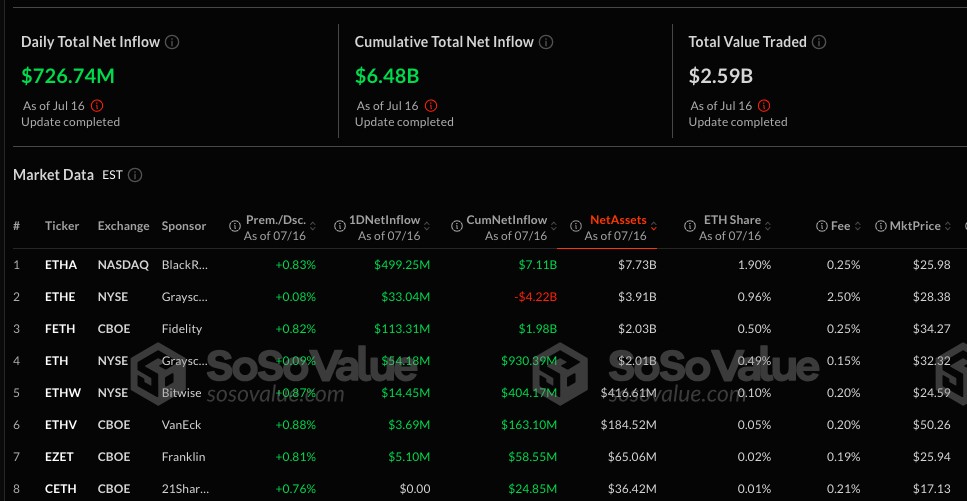Click Franklin sponsor cell
The height and width of the screenshot is (501, 967).
point(183,457)
